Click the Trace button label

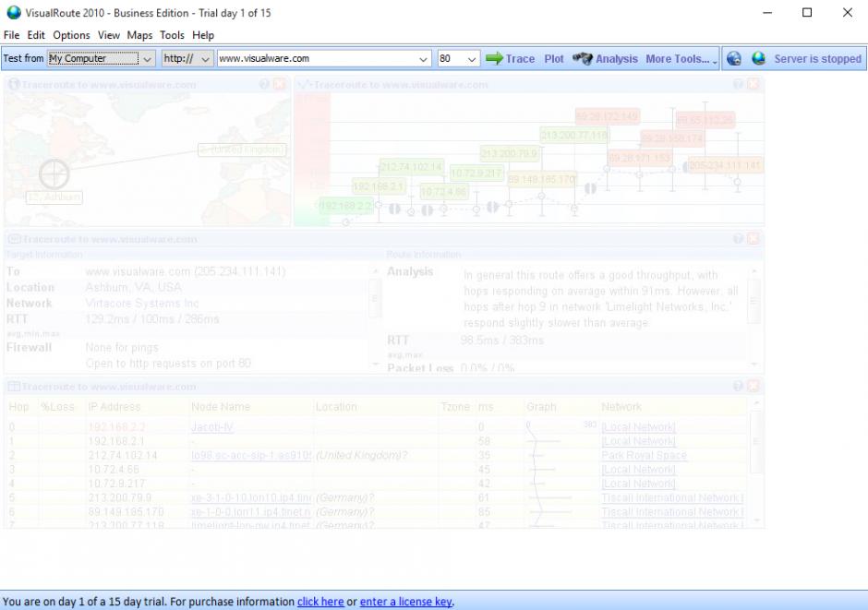[520, 59]
